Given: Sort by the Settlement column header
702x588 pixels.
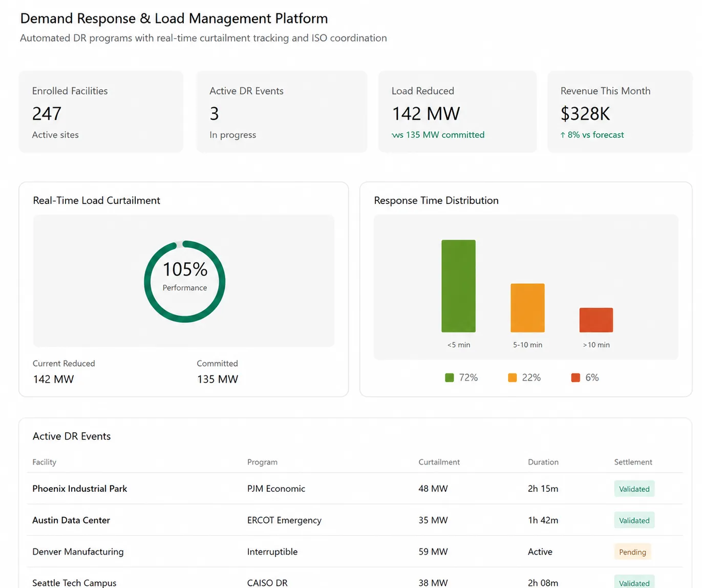Looking at the screenshot, I should pos(633,462).
